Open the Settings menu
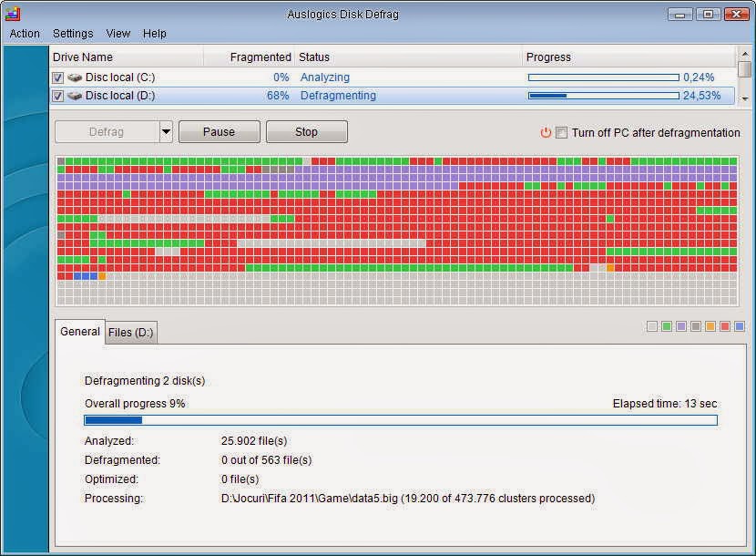 [73, 34]
